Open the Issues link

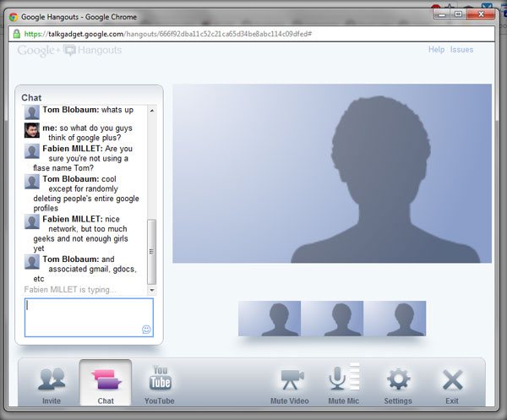(461, 50)
